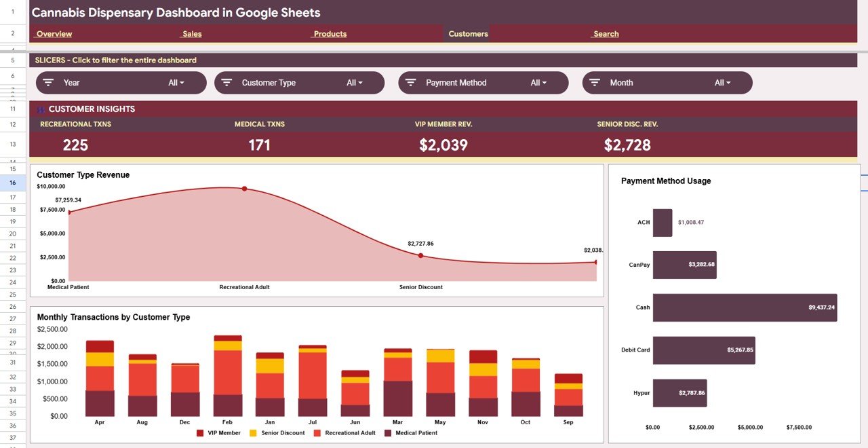868x448 pixels.
Task: Select row header 13
Action: point(13,145)
